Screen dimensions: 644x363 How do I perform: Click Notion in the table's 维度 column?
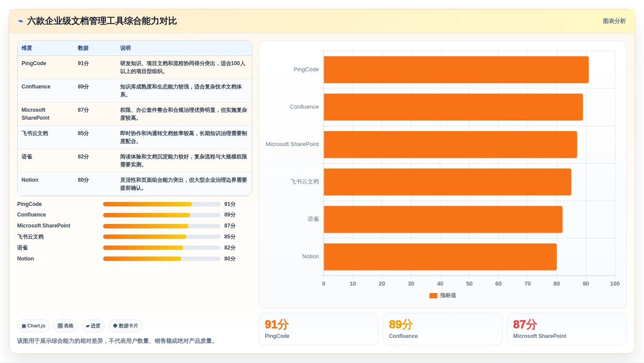30,180
